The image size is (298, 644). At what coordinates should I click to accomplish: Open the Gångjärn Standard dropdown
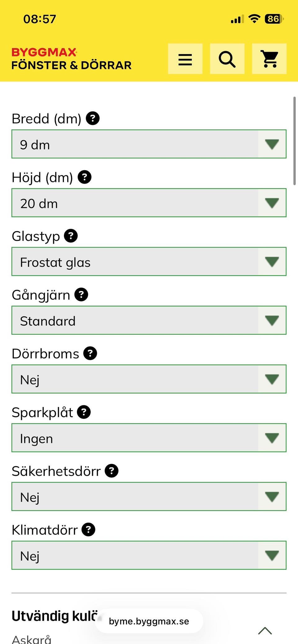pyautogui.click(x=149, y=320)
